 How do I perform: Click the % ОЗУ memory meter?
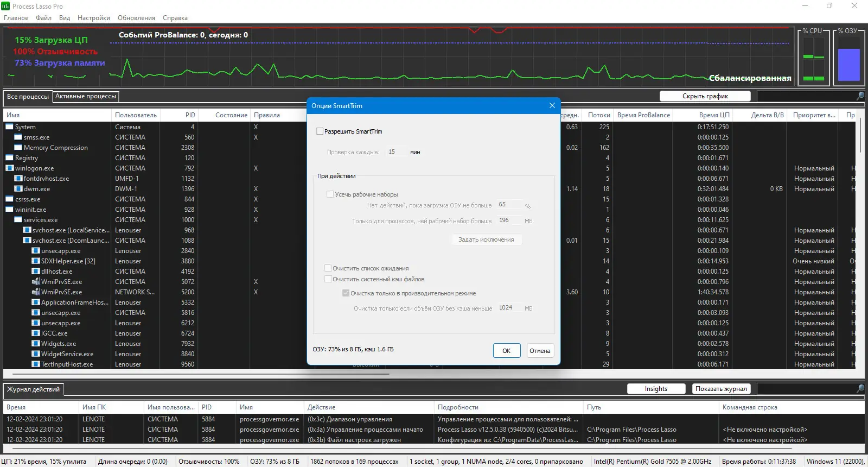848,58
